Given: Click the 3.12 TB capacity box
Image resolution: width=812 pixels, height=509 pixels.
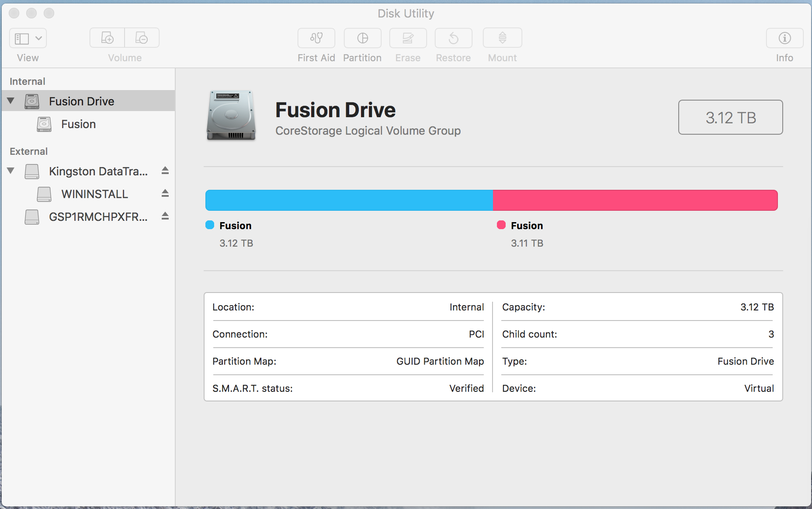Looking at the screenshot, I should [731, 117].
